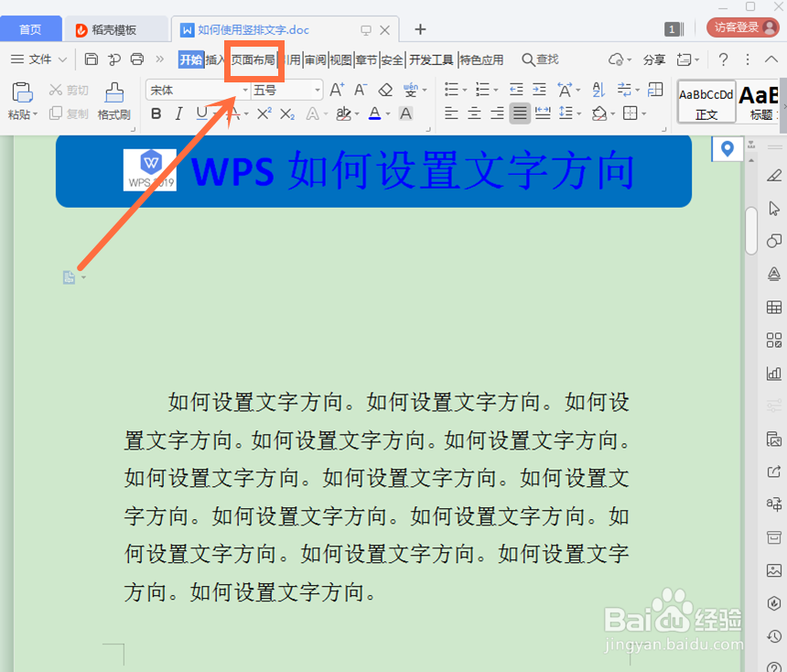Open the 开发工具 ribbon tab

[431, 60]
